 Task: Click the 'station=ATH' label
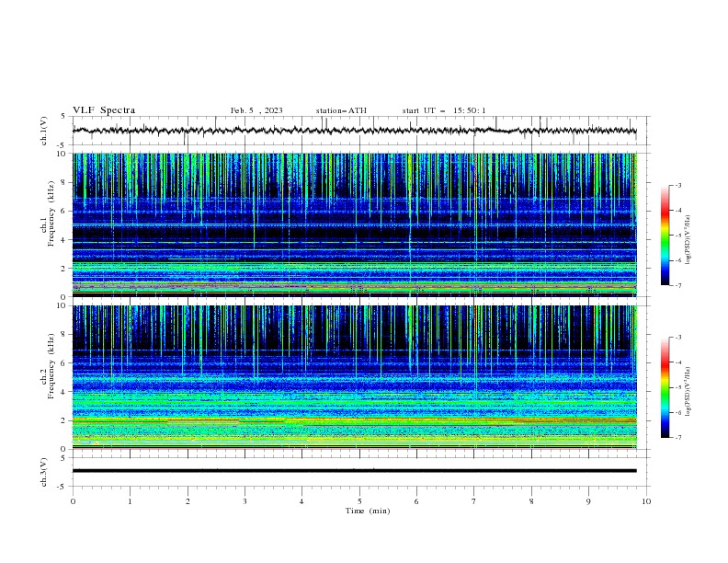pyautogui.click(x=341, y=110)
